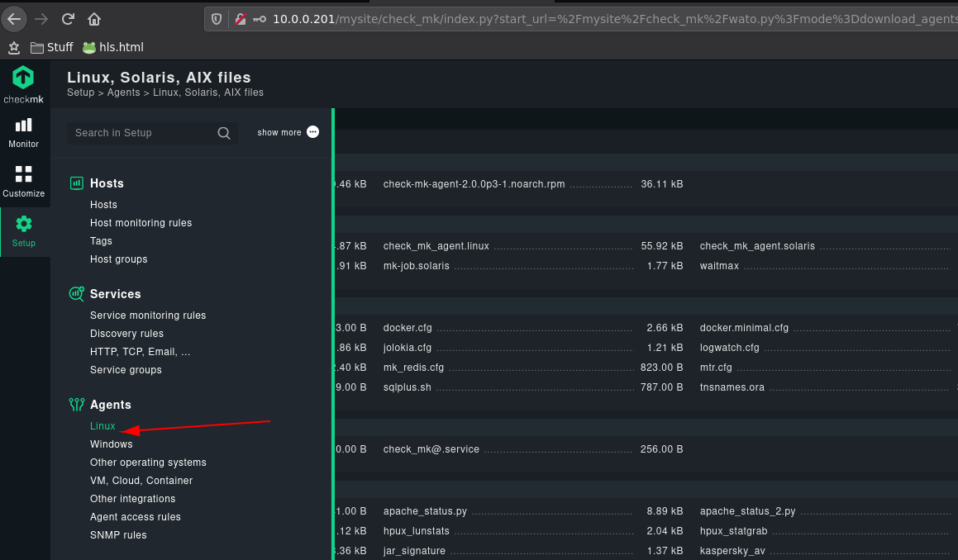Select Windows under Agents
The width and height of the screenshot is (958, 560).
coord(112,444)
